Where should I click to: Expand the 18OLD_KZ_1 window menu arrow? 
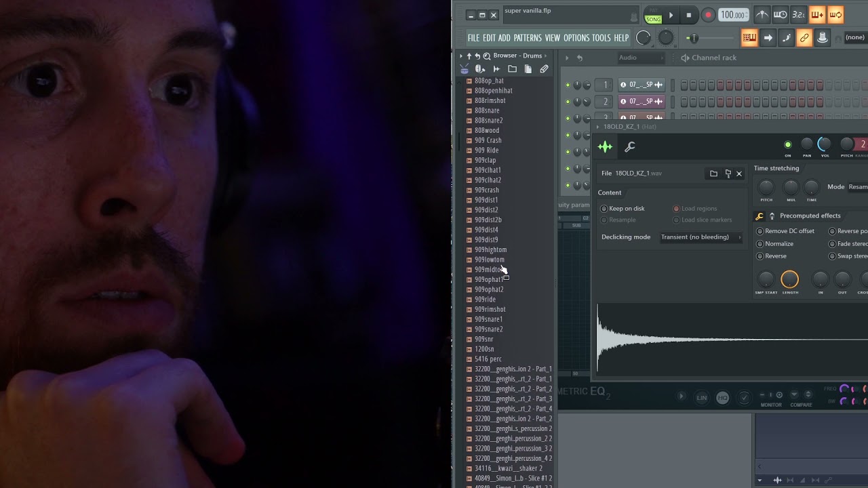[597, 127]
